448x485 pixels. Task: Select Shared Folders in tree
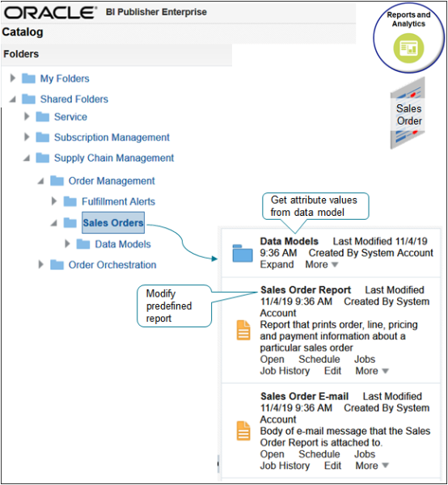click(x=74, y=99)
